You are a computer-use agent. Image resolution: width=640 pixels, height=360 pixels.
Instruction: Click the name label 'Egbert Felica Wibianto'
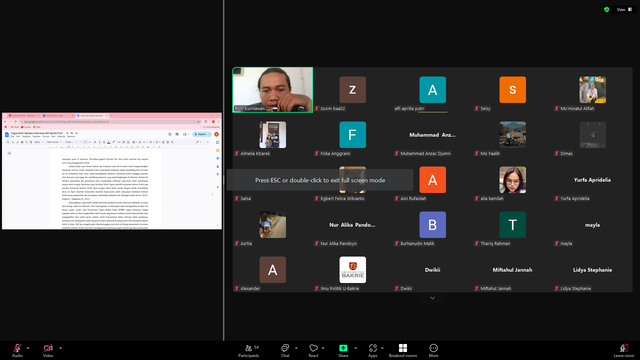(342, 198)
